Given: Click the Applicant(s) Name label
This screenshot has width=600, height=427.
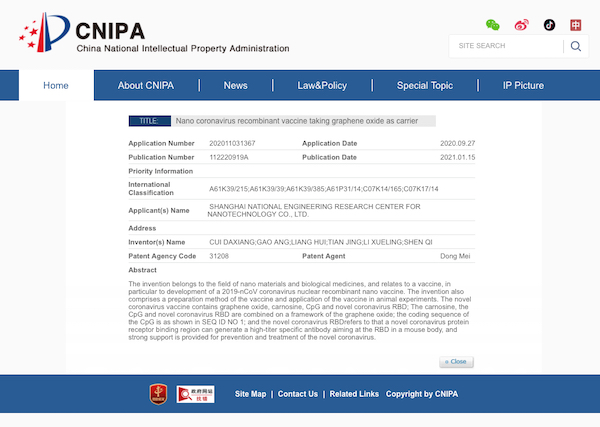Looking at the screenshot, I should [159, 210].
